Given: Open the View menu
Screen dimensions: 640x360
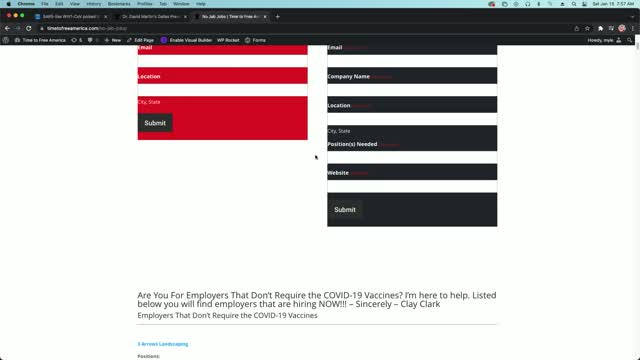Looking at the screenshot, I should coord(75,4).
